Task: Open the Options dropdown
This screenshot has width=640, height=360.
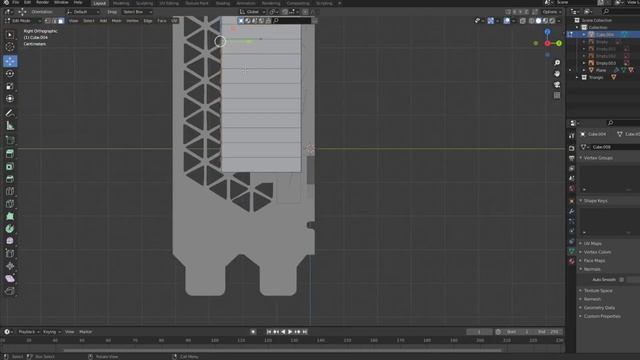Action: click(552, 12)
